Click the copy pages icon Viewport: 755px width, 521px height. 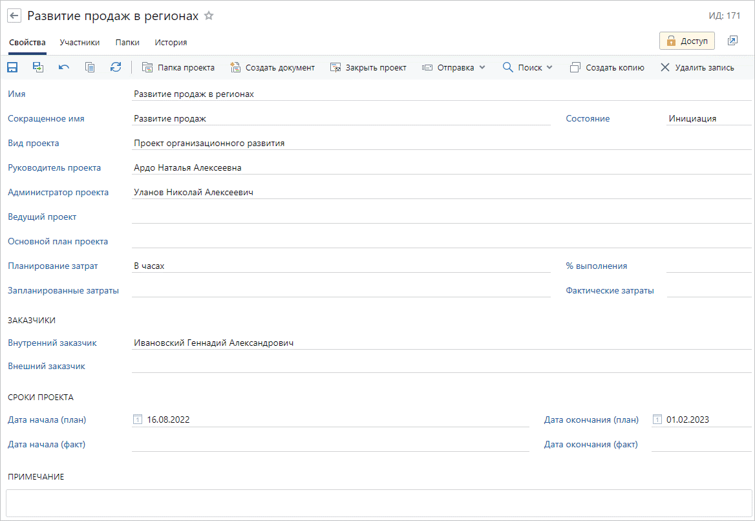click(x=90, y=67)
